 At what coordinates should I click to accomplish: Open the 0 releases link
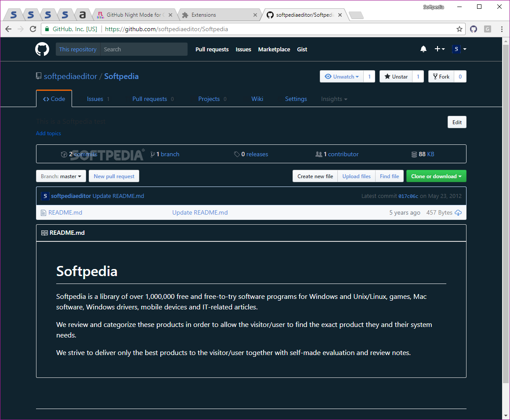click(251, 154)
